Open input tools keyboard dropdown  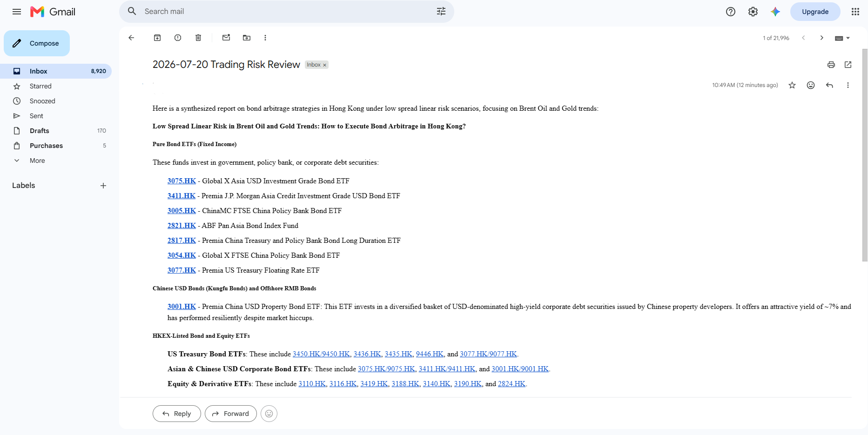[842, 38]
